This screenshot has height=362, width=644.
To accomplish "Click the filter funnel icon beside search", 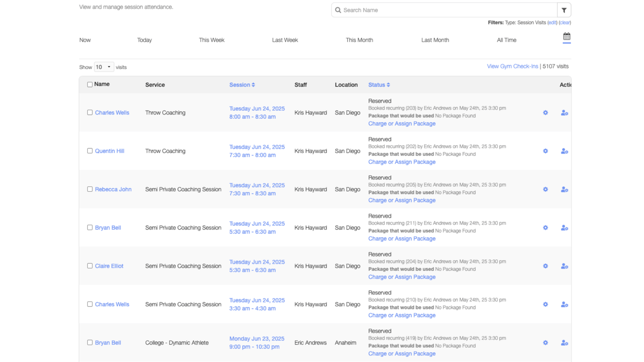I will click(564, 10).
